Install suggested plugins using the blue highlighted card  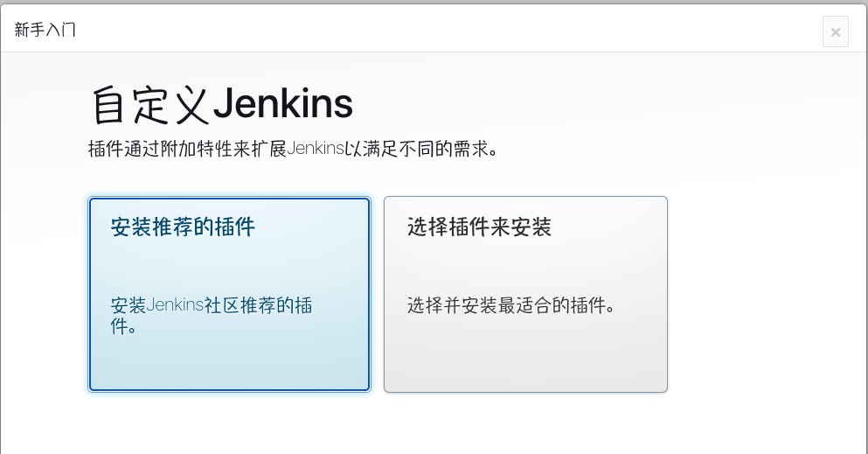tap(229, 294)
